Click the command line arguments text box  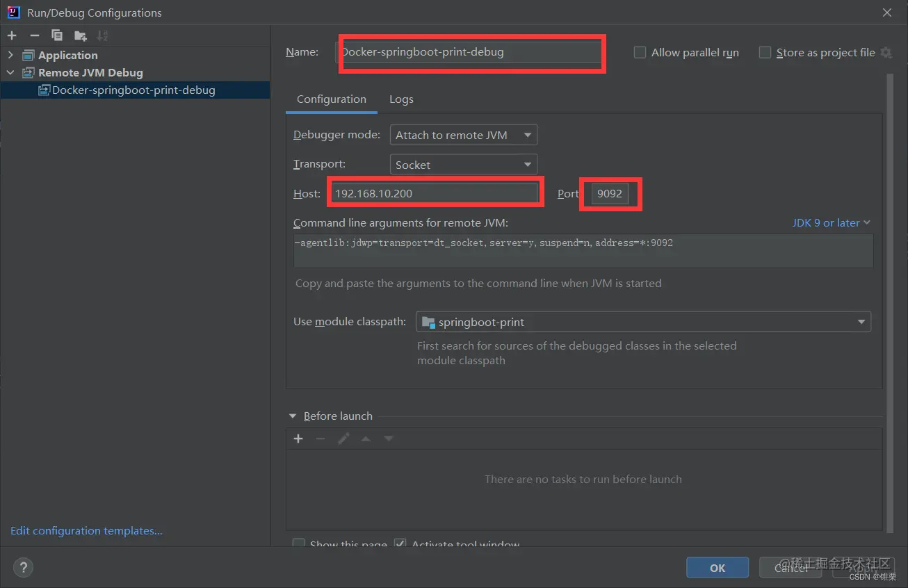coord(583,251)
